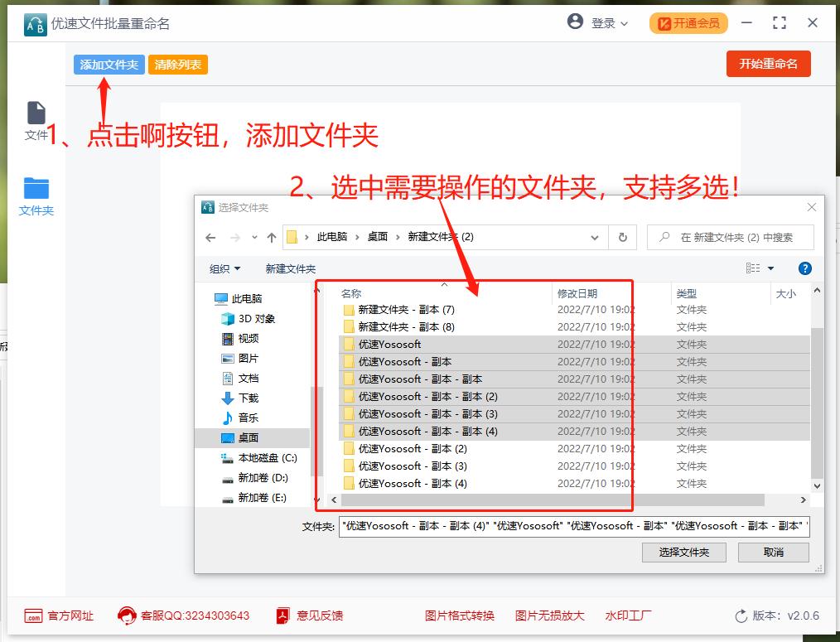
Task: Expand the 登录 dropdown arrow
Action: pyautogui.click(x=624, y=23)
